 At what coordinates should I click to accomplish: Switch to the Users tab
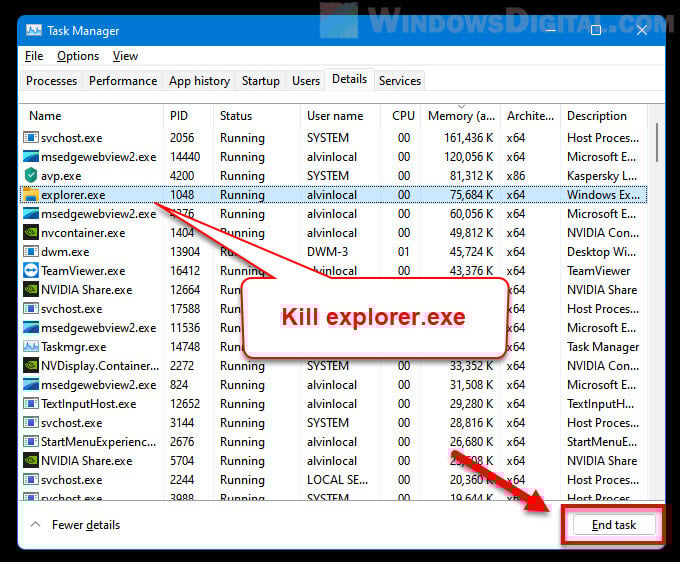tap(306, 81)
